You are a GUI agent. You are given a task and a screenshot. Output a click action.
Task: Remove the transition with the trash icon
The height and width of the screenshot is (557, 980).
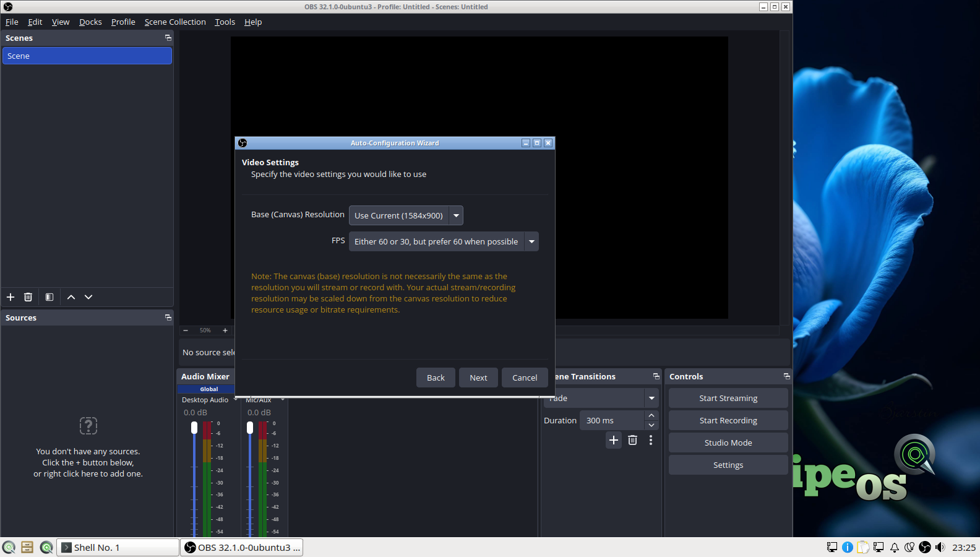(632, 440)
